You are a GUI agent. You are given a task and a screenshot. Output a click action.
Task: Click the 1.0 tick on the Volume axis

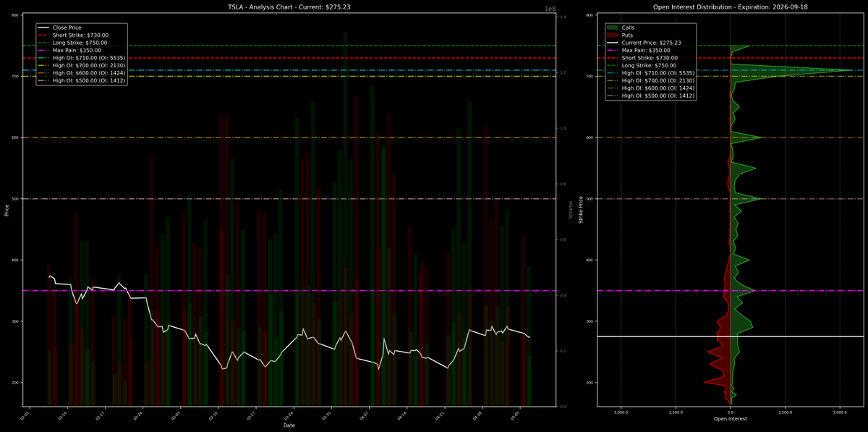tap(562, 128)
